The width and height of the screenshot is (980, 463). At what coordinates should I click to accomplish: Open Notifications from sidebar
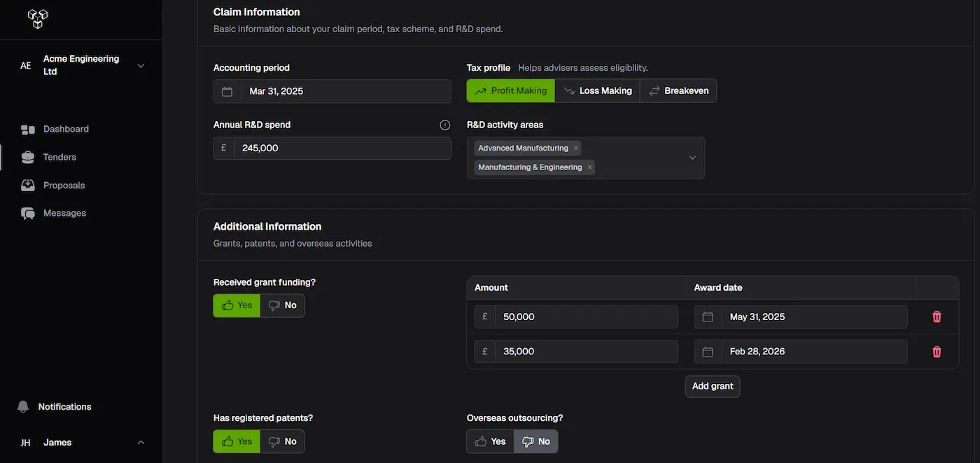pos(64,407)
